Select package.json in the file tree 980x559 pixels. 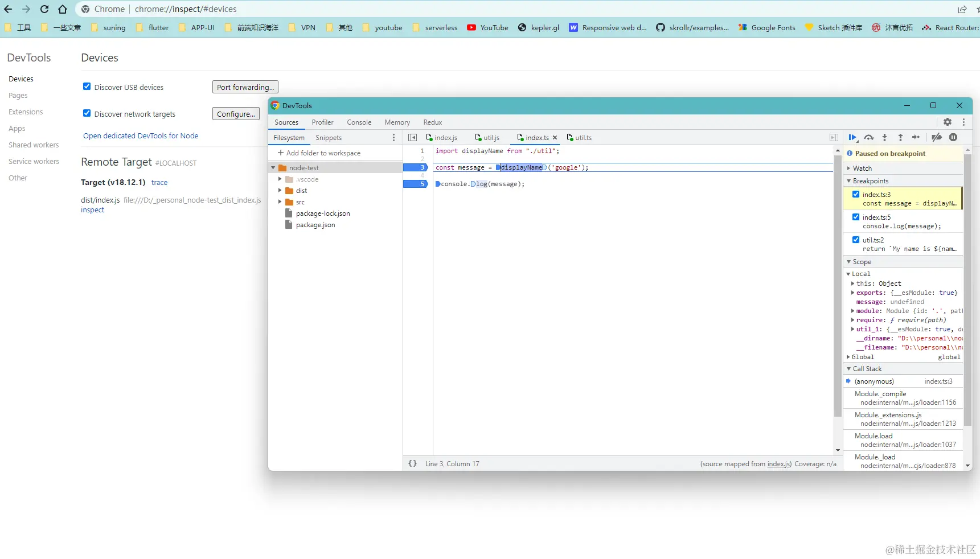pos(315,225)
